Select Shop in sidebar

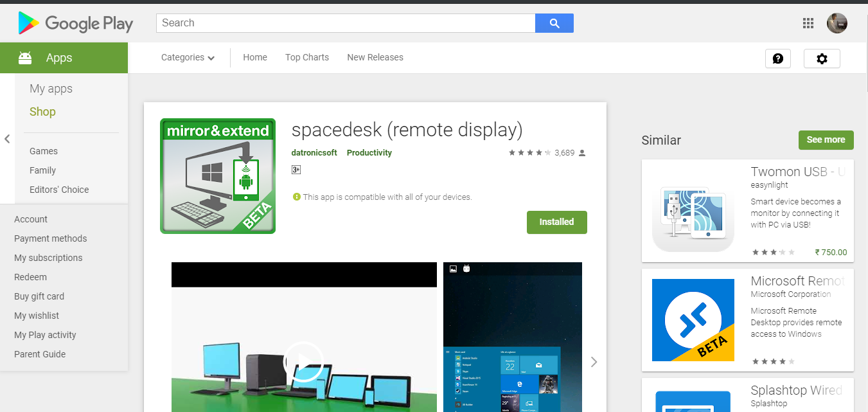click(42, 112)
